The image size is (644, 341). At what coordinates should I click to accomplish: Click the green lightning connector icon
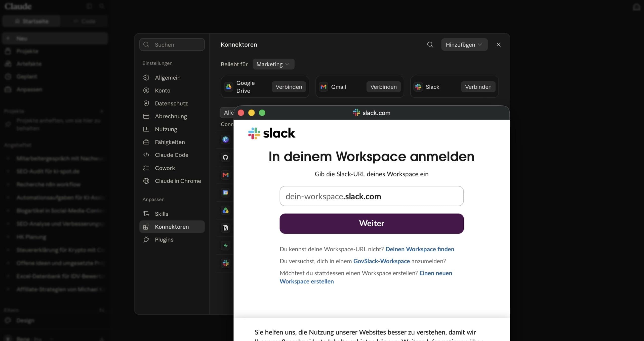pyautogui.click(x=226, y=246)
